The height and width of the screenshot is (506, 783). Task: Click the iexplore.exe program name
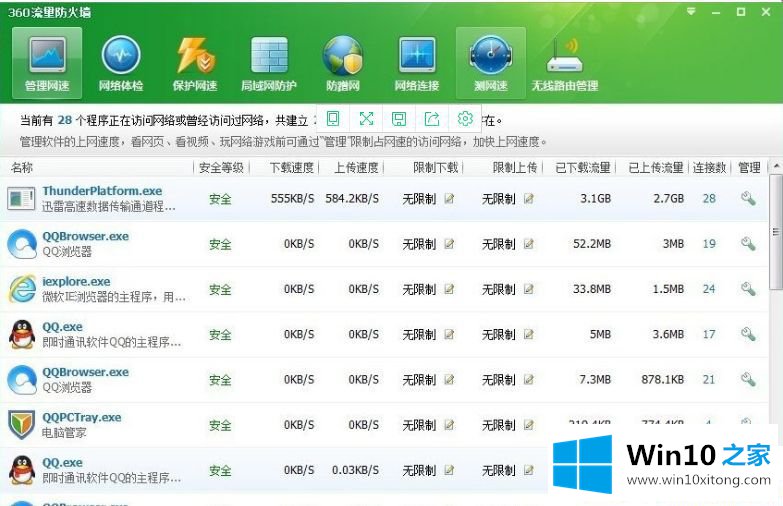[x=76, y=282]
